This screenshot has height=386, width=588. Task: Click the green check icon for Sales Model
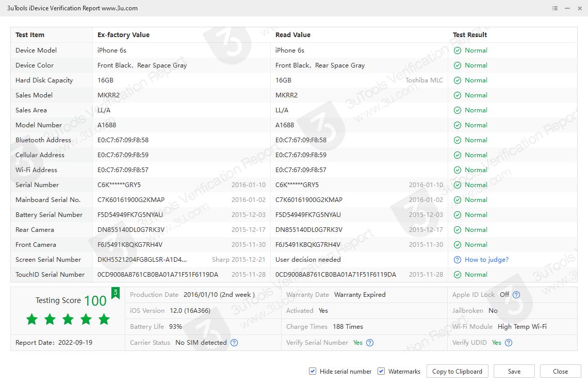coord(457,95)
